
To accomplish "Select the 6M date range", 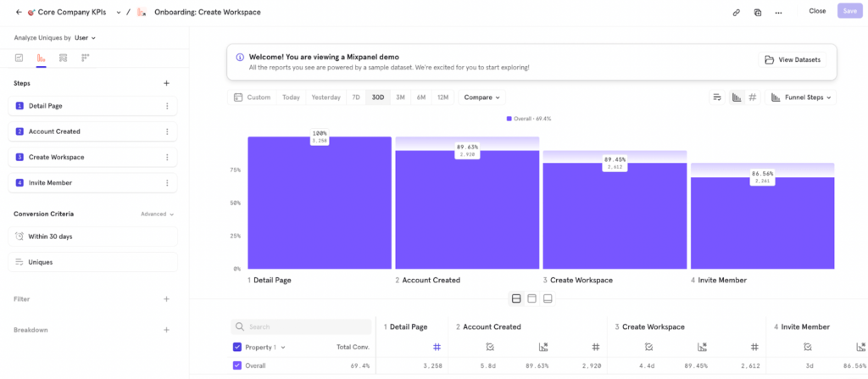I will click(x=421, y=98).
